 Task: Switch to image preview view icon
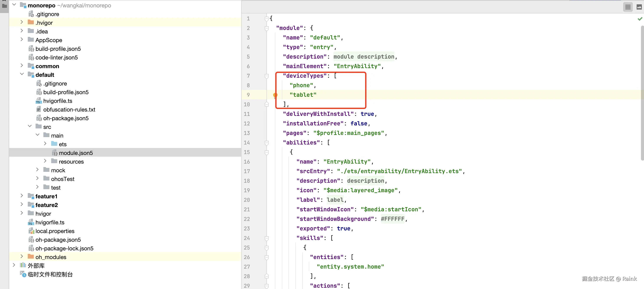(639, 7)
